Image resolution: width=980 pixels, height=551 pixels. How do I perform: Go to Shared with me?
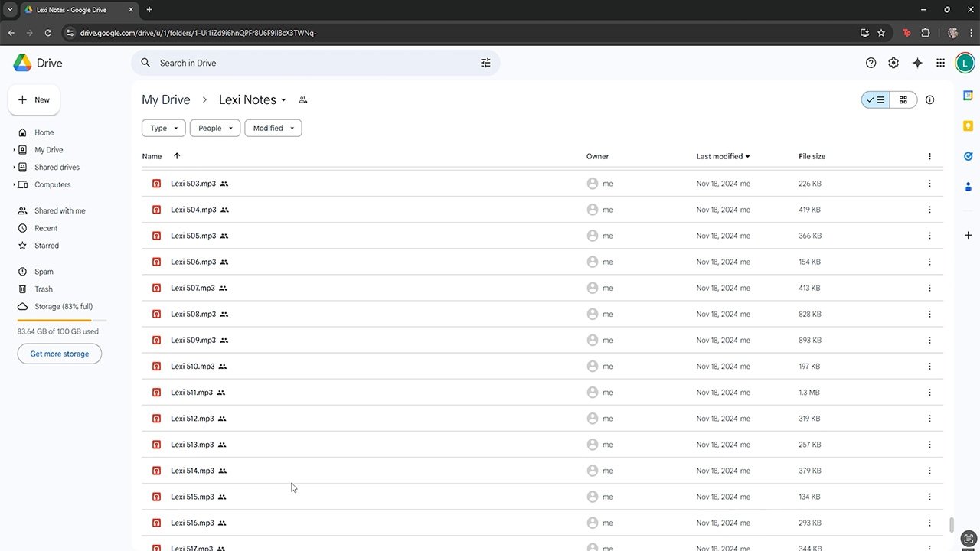pos(60,210)
